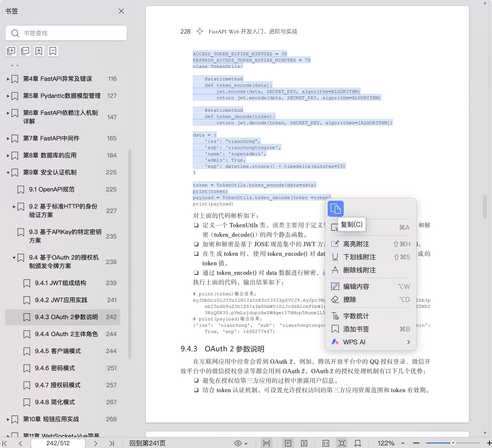Switch to two-page view

(304, 443)
